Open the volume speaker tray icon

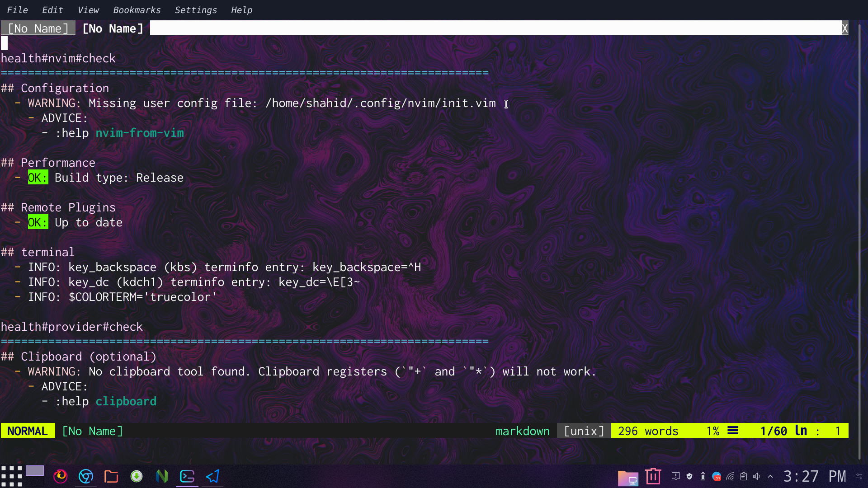click(757, 476)
